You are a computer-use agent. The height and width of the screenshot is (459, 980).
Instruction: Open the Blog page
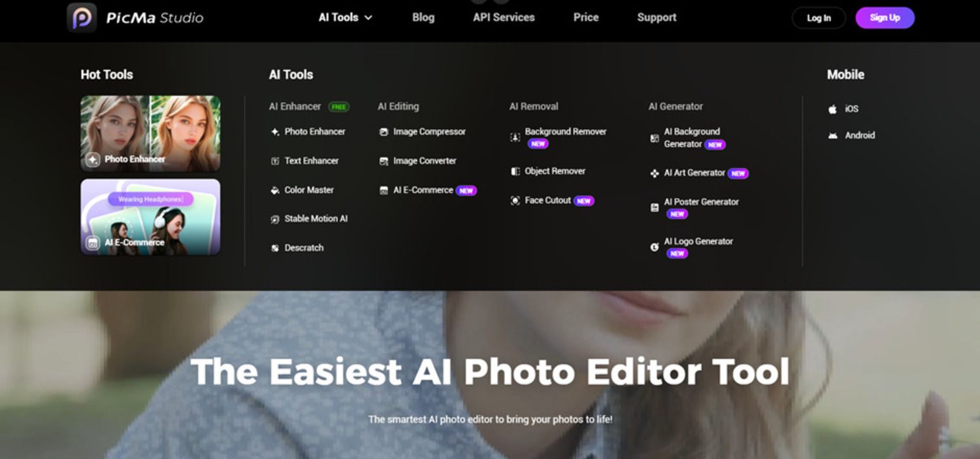pyautogui.click(x=423, y=18)
